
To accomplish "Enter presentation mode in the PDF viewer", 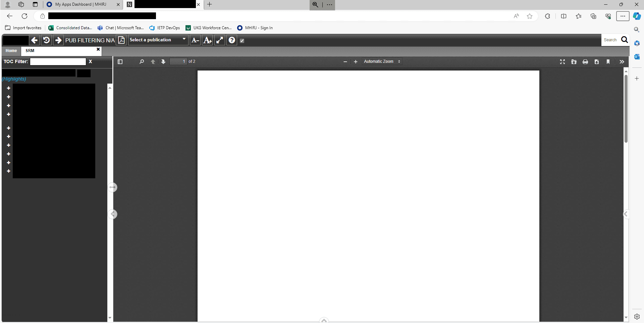I will (x=562, y=61).
